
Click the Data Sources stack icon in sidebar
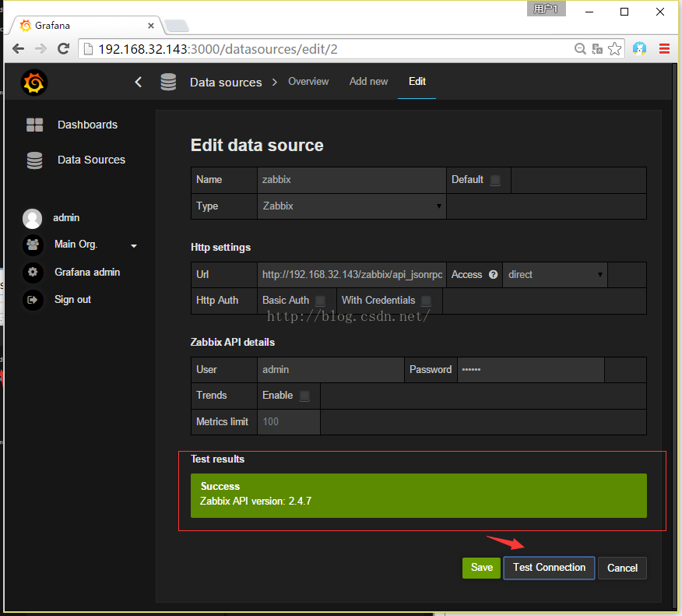(35, 160)
